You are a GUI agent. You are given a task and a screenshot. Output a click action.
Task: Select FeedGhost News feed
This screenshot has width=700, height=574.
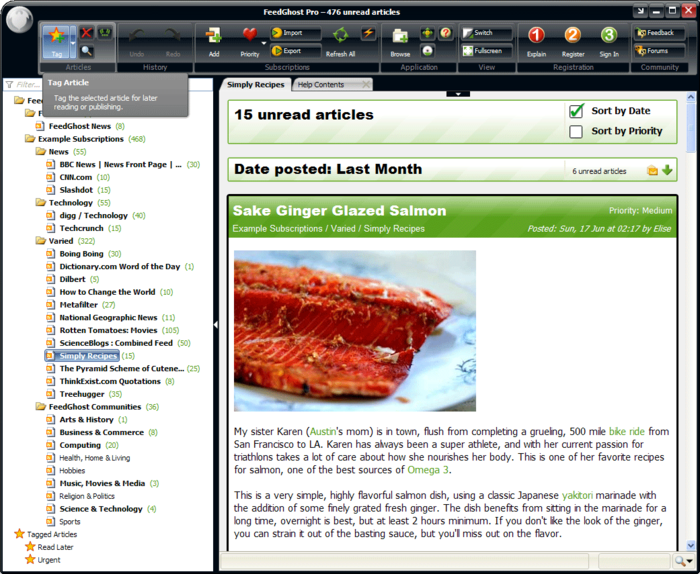pyautogui.click(x=80, y=126)
